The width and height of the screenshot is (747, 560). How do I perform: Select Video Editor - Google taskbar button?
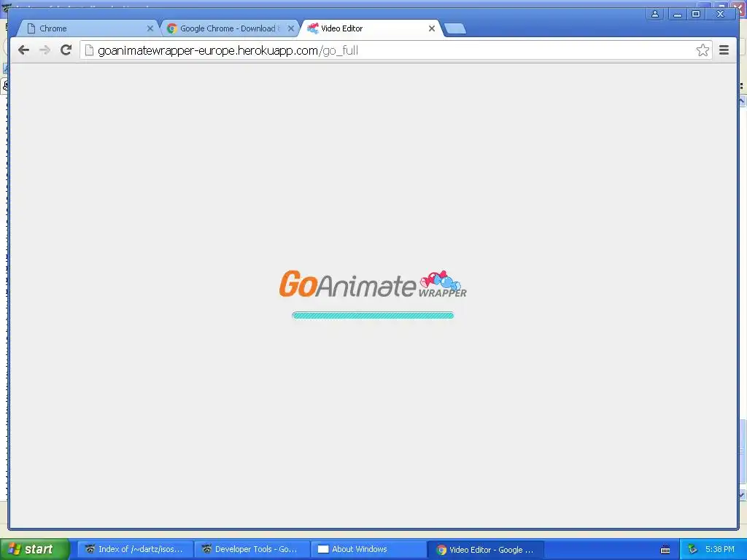point(485,550)
